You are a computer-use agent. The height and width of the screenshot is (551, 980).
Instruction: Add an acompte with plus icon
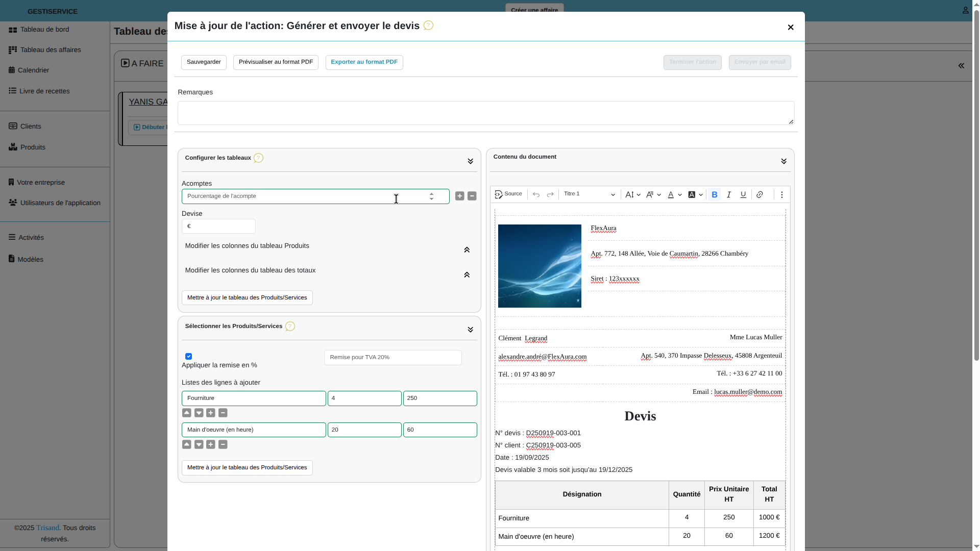[460, 196]
